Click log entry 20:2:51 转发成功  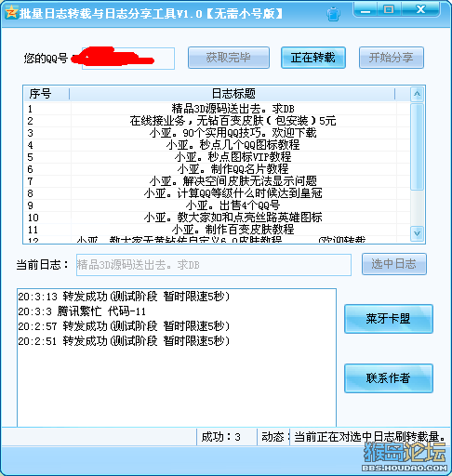(x=124, y=341)
